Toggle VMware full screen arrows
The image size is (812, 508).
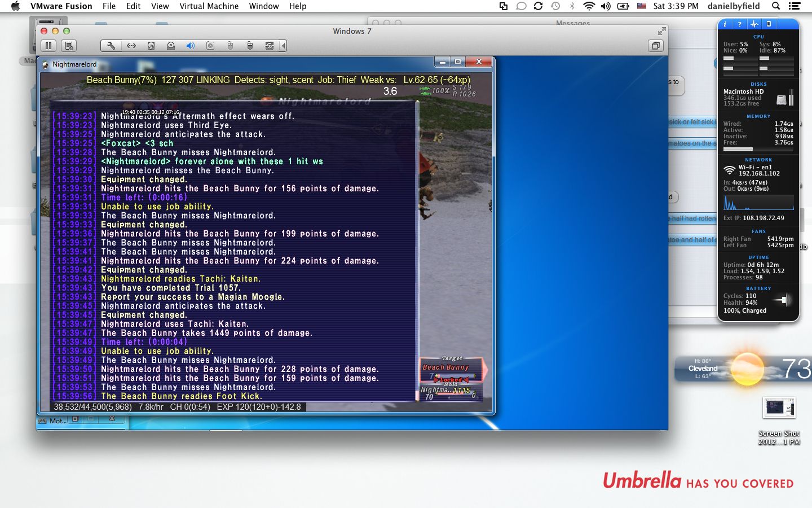661,31
